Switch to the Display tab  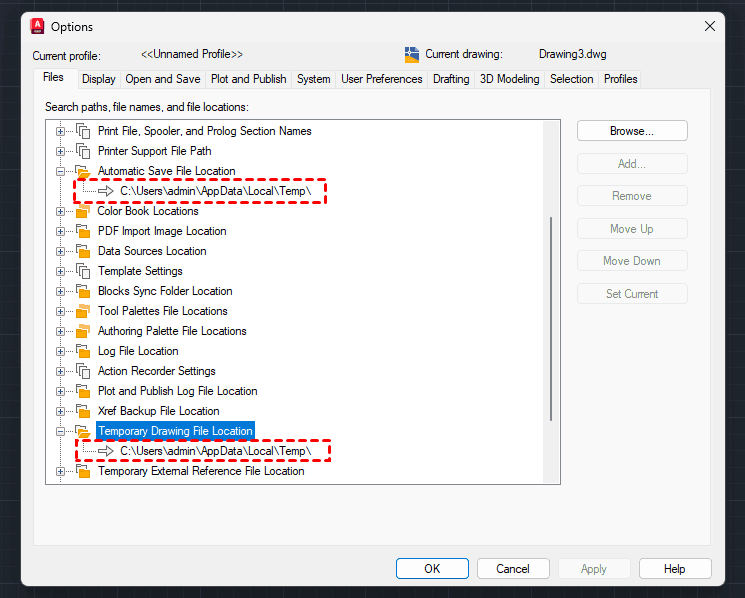click(99, 79)
